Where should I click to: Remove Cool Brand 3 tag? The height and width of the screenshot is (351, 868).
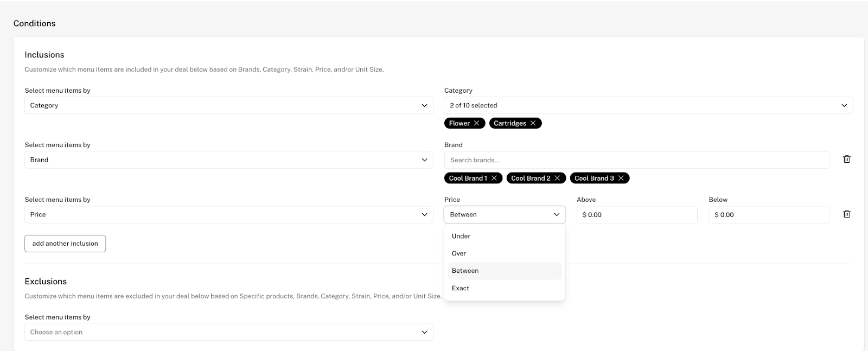coord(621,178)
